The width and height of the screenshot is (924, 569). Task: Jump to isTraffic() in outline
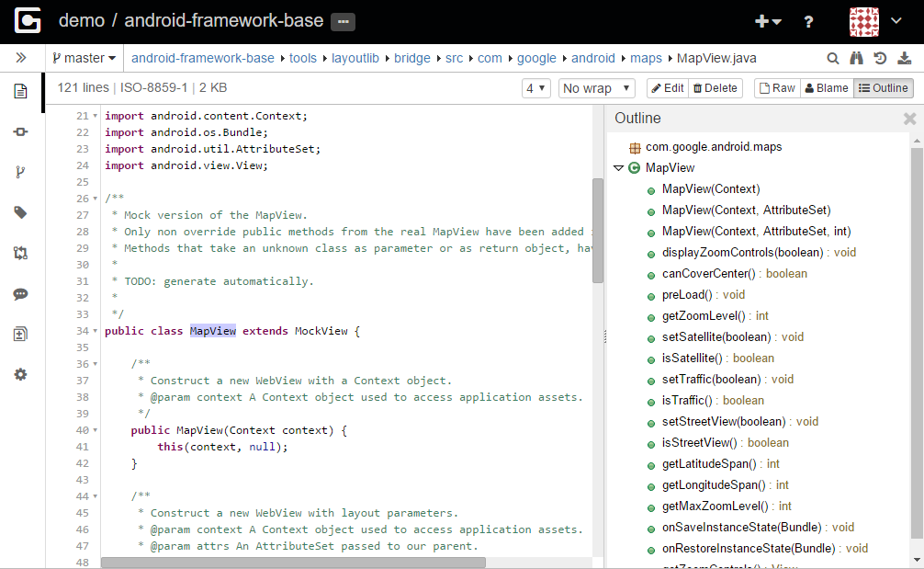pyautogui.click(x=713, y=401)
